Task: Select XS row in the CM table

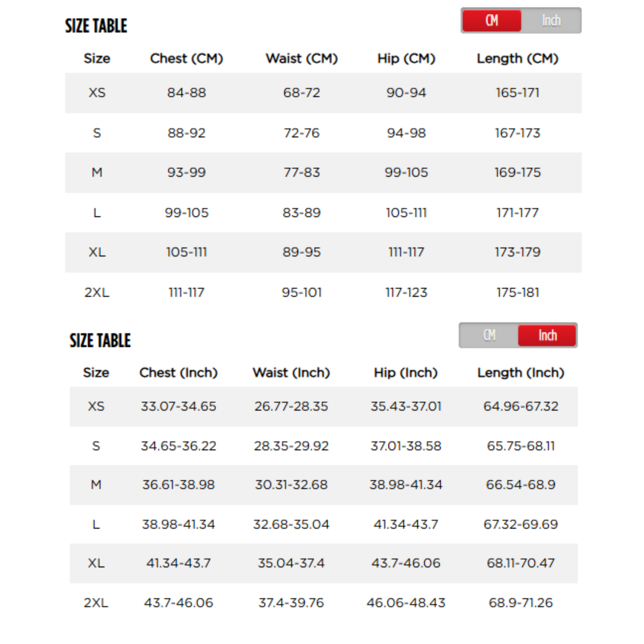Action: [97, 93]
